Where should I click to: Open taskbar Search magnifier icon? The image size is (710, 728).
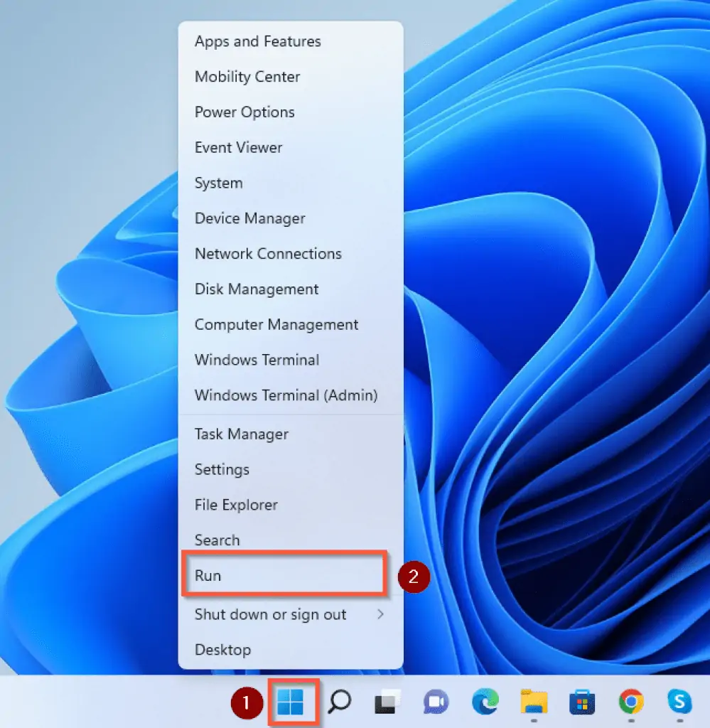coord(340,702)
